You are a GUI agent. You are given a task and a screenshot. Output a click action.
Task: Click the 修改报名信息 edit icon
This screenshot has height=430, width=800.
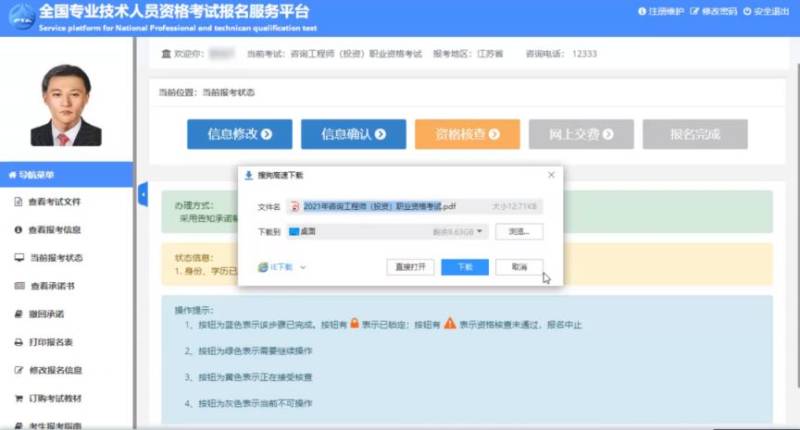(18, 370)
